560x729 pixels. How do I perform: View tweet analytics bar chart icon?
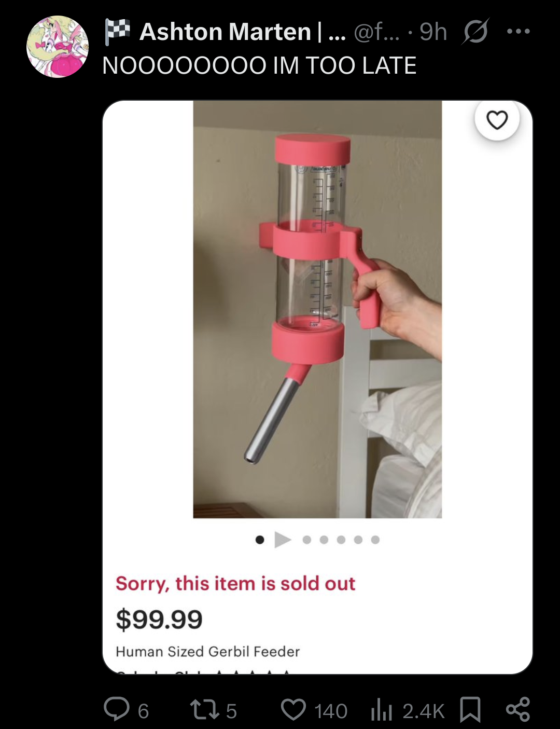coord(381,710)
